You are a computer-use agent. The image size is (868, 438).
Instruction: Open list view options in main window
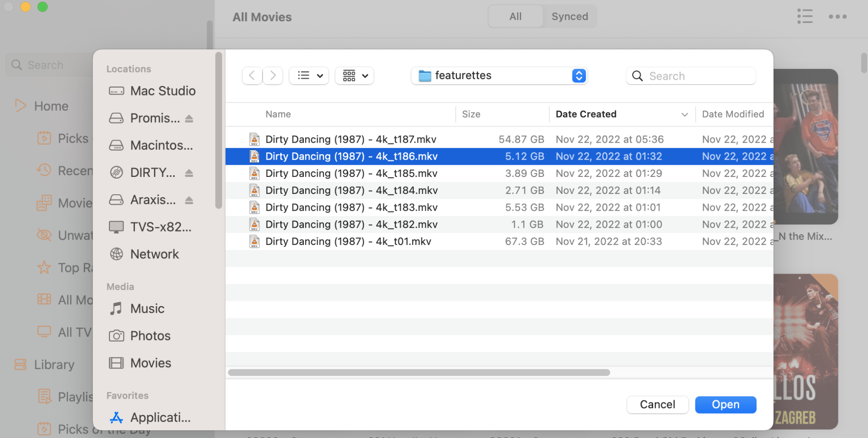tap(805, 16)
